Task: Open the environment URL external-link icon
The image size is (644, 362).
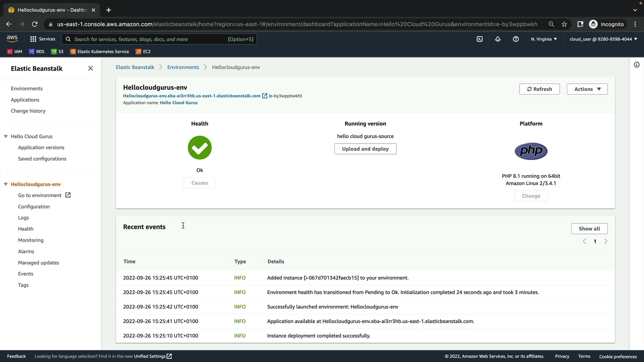Action: [265, 96]
